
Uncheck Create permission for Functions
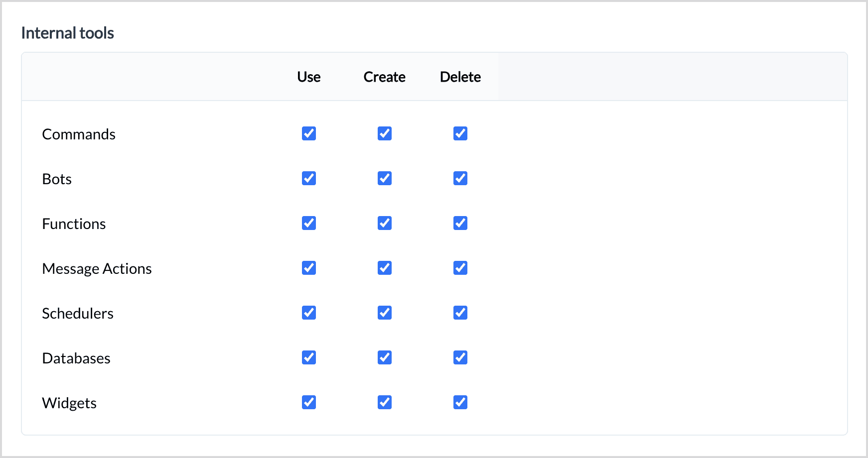pyautogui.click(x=385, y=223)
